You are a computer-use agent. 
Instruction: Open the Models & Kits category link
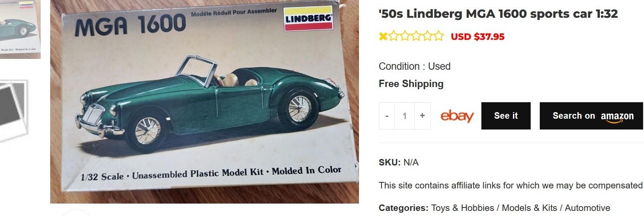coord(527,208)
